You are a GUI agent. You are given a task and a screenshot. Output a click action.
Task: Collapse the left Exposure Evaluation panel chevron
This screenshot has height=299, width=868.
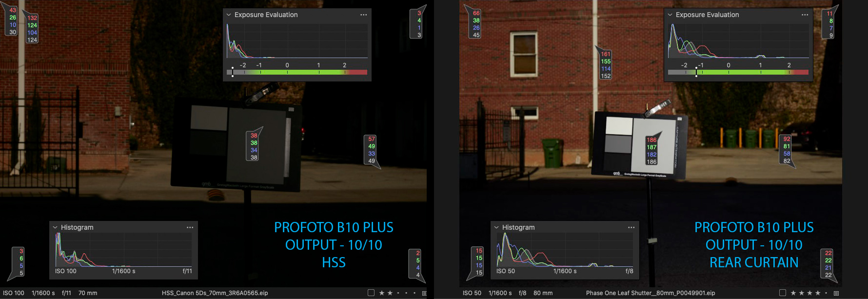pyautogui.click(x=228, y=15)
